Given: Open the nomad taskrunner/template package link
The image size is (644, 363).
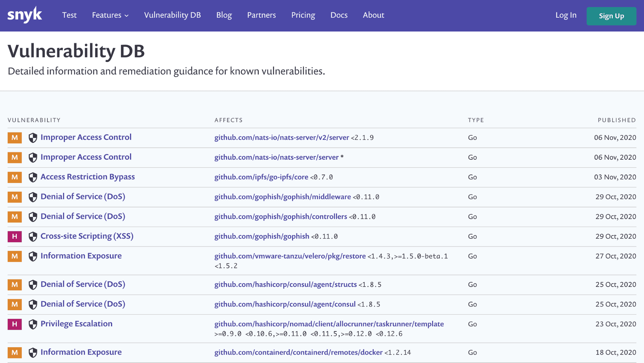Looking at the screenshot, I should pyautogui.click(x=329, y=324).
